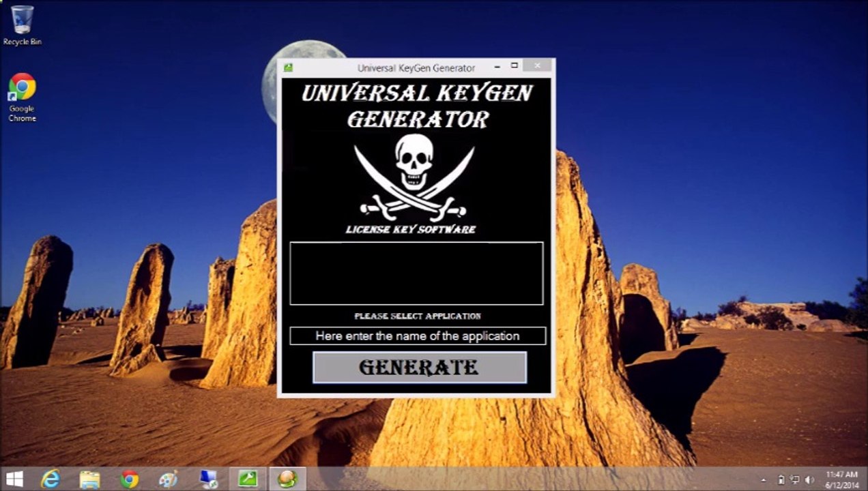Click the skull and crossed swords logo
This screenshot has width=868, height=491.
(x=414, y=176)
